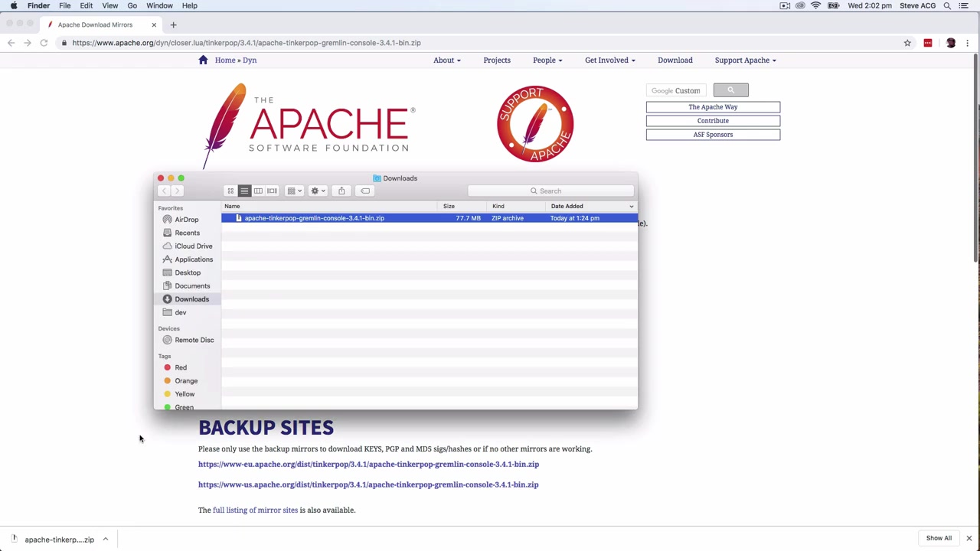The height and width of the screenshot is (551, 980).
Task: Select apache-tinkerpop-gremlin-console-3.4.1-bin.zip in the Finder list
Action: pyautogui.click(x=430, y=218)
